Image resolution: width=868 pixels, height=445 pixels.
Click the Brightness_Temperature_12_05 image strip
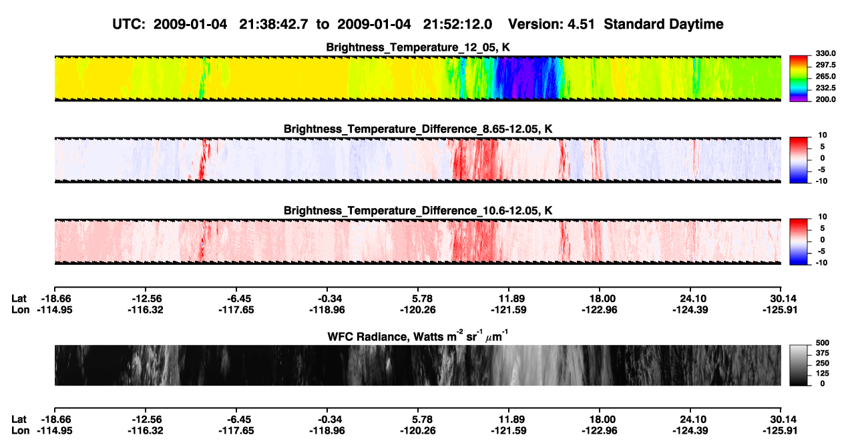point(417,78)
